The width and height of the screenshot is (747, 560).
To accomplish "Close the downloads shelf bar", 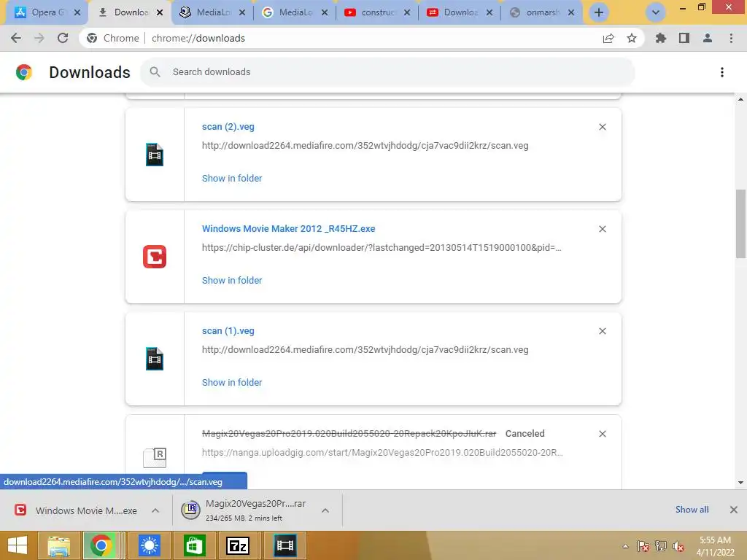I will 734,510.
